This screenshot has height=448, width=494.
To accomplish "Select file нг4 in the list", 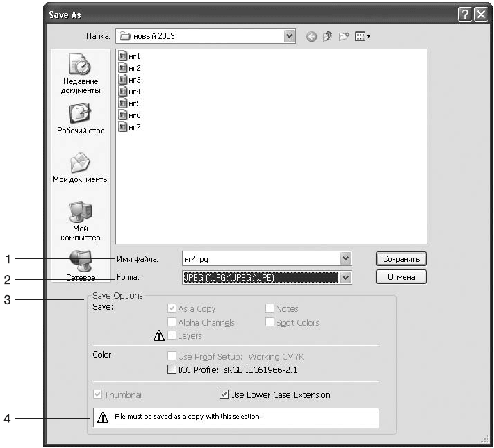I will [131, 92].
